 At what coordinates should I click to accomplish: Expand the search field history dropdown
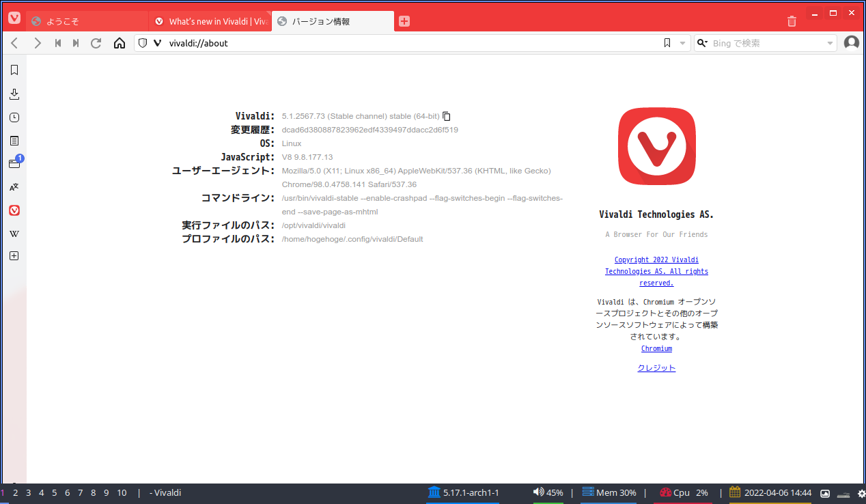coord(830,43)
